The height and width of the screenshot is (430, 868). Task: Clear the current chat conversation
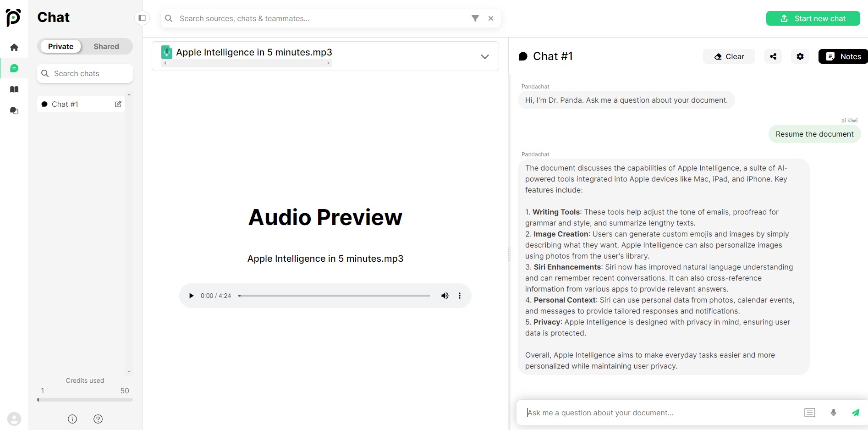pos(729,56)
